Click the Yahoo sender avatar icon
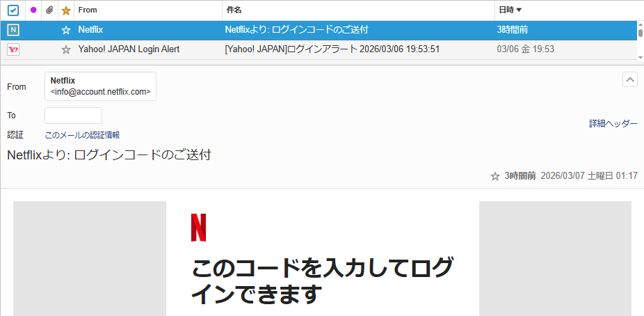The height and width of the screenshot is (316, 644). [x=13, y=49]
